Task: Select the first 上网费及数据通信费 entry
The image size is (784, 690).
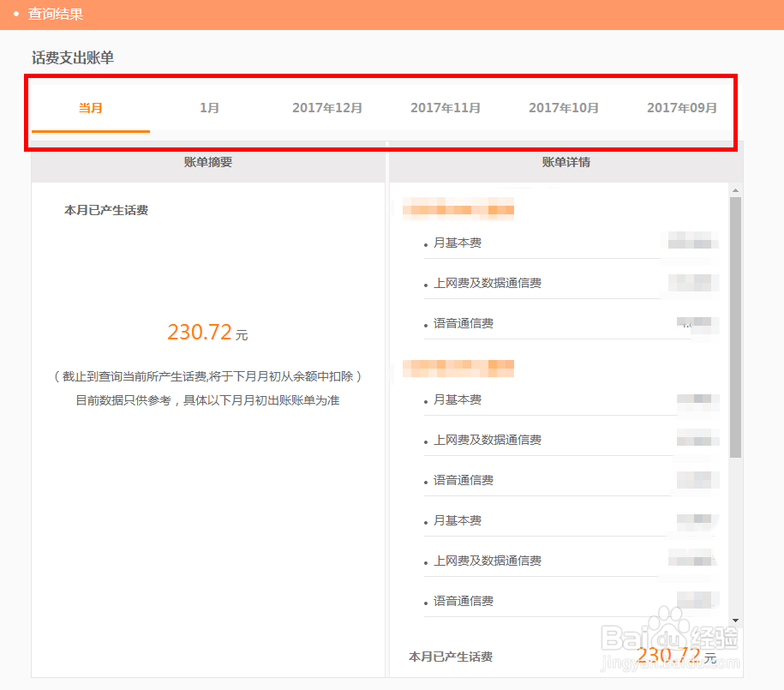Action: (486, 283)
